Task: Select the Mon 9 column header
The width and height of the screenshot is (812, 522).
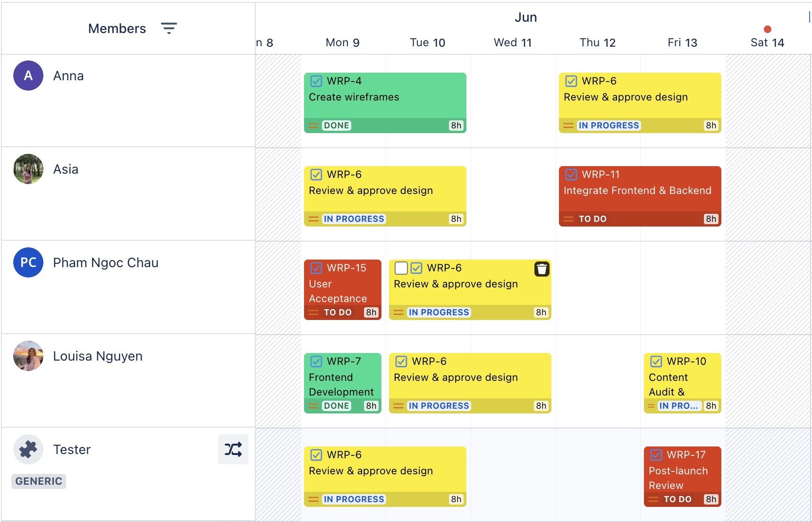Action: click(x=343, y=42)
